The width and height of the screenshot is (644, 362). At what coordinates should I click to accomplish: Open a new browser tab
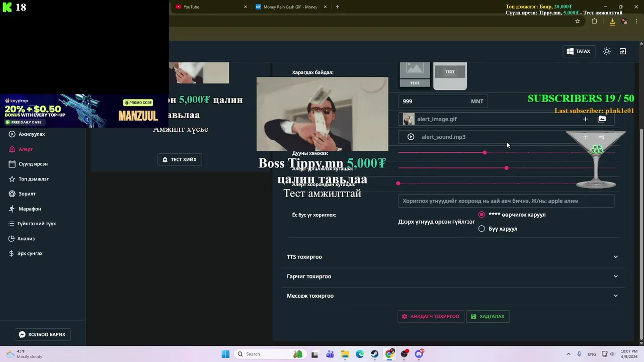pyautogui.click(x=337, y=7)
